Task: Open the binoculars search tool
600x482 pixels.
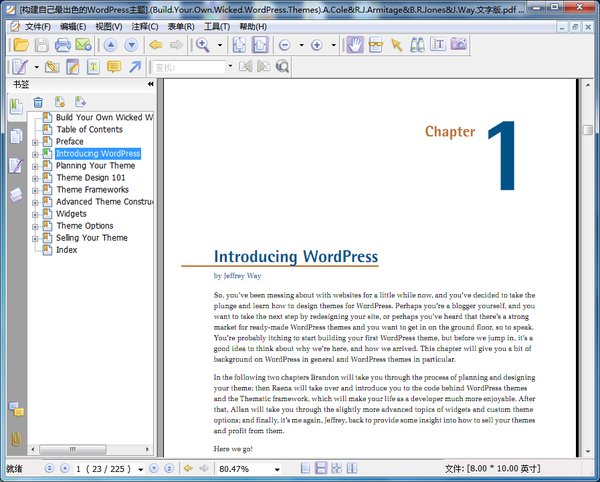Action: (417, 45)
